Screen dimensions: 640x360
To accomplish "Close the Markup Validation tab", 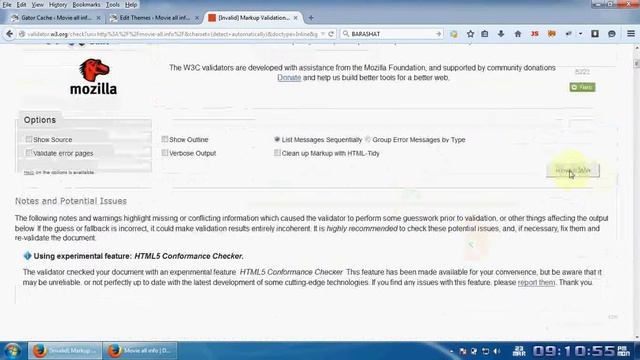I will point(296,18).
